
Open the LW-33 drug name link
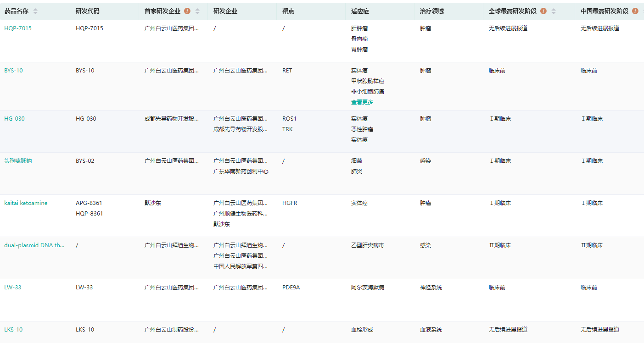(x=13, y=288)
